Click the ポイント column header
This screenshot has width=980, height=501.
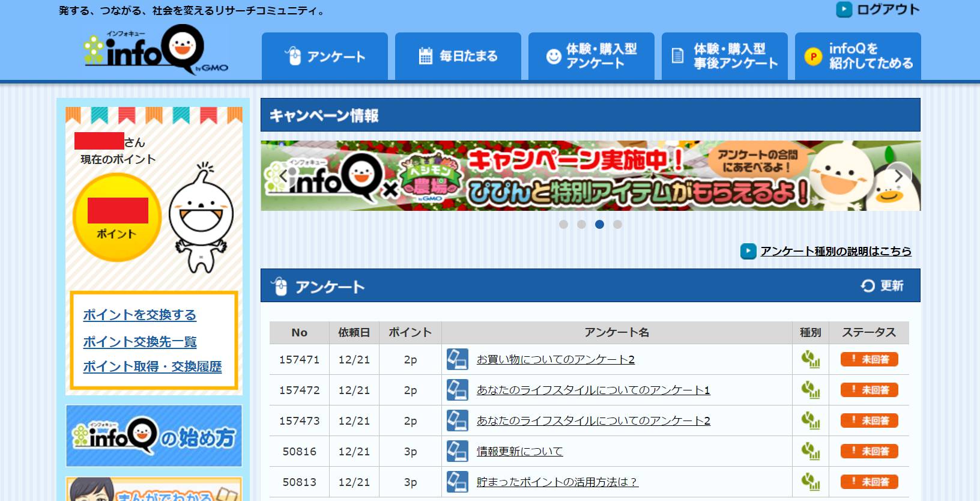[410, 332]
